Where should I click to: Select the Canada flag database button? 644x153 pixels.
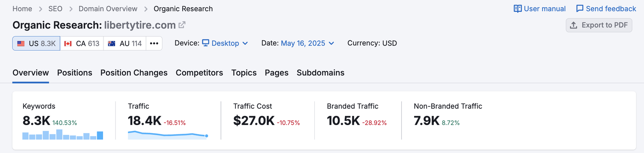click(82, 43)
